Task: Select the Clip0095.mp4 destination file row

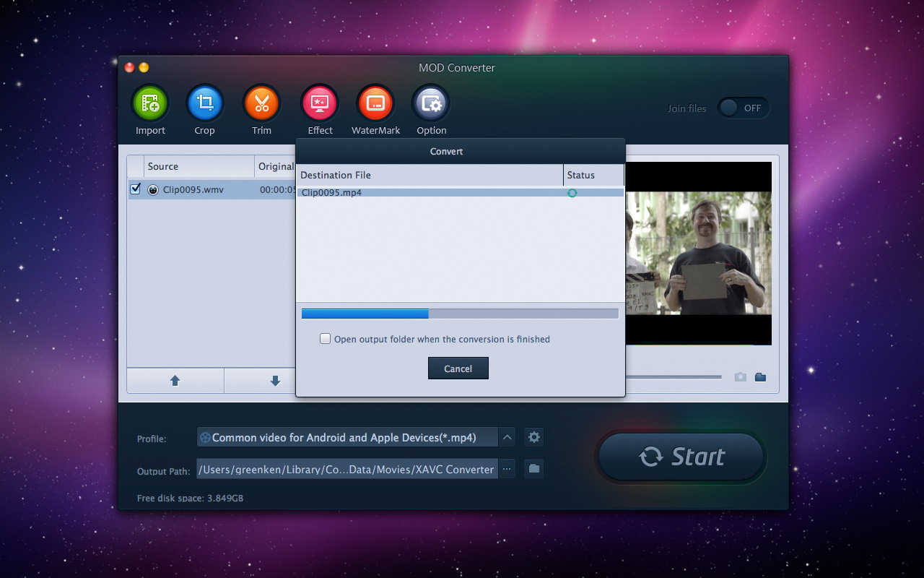Action: point(433,192)
